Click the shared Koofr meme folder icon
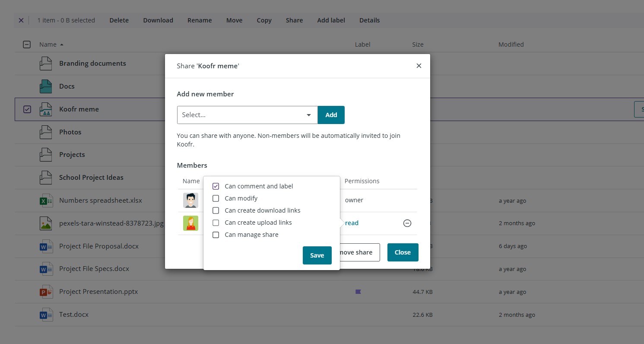 tap(46, 109)
